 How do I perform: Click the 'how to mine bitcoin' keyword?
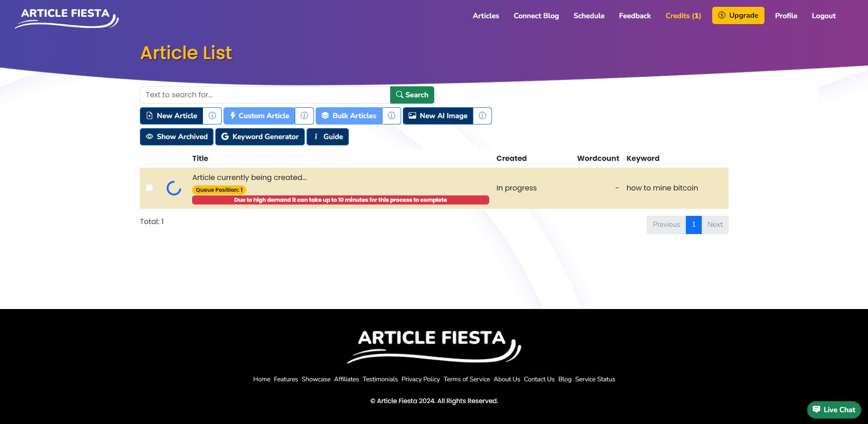[x=662, y=188]
